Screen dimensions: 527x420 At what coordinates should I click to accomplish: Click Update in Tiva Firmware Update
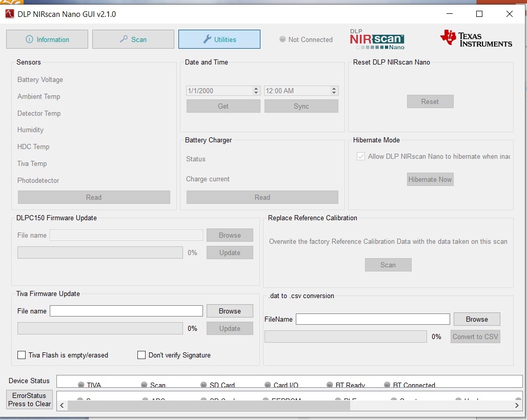point(230,328)
